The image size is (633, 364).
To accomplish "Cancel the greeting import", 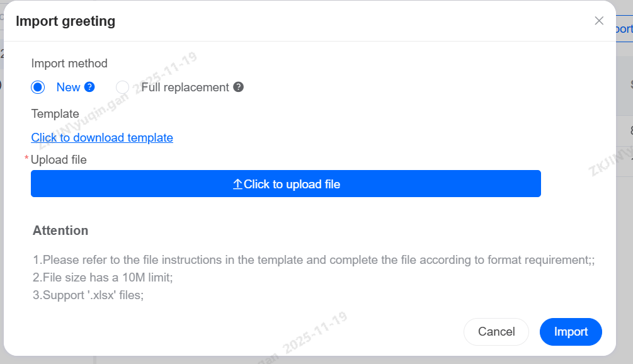I will click(496, 332).
